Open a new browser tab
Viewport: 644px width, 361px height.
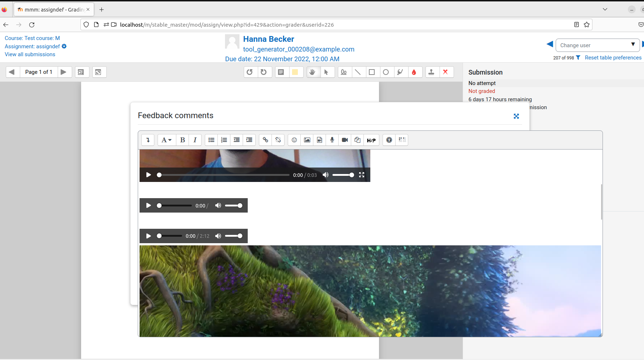pyautogui.click(x=102, y=9)
